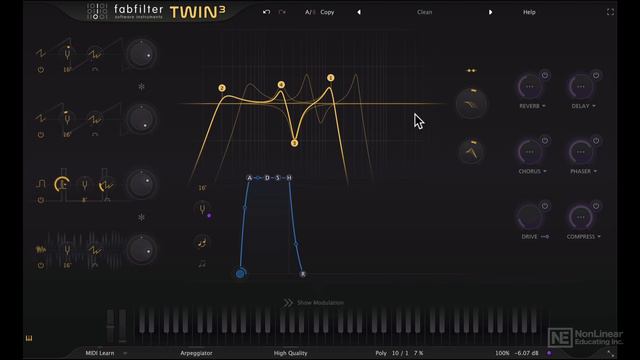Toggle Chorus effect power
Viewport: 640px width, 360px height.
pyautogui.click(x=545, y=141)
